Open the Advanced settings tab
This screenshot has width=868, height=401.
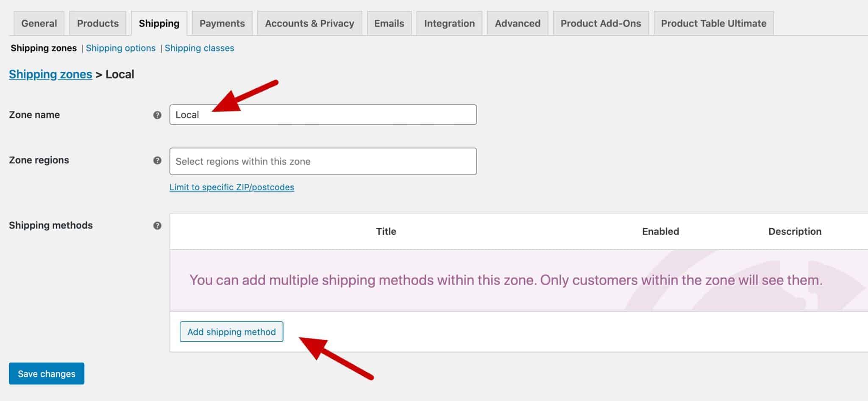(x=517, y=23)
